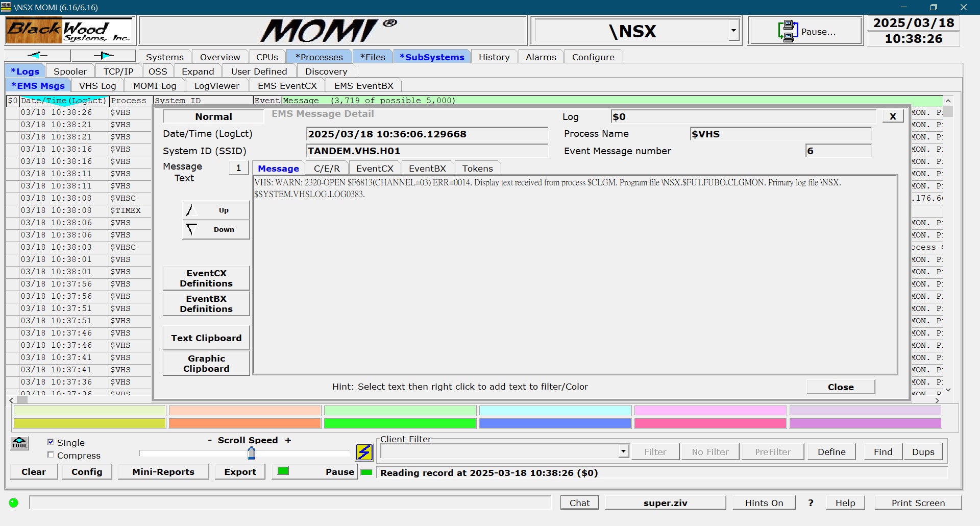
Task: Enable the Compress checkbox
Action: coord(51,455)
